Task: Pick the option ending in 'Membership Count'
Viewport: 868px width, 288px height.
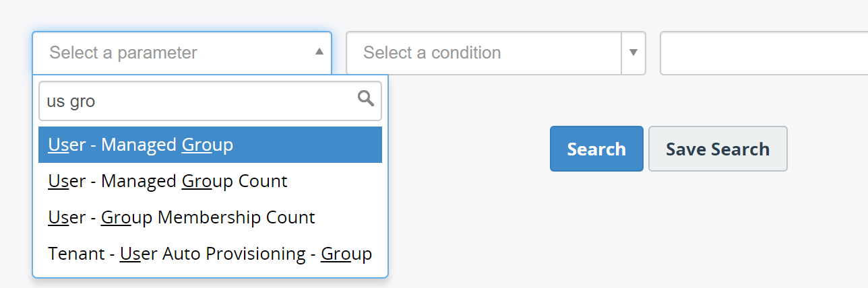Action: click(x=210, y=217)
